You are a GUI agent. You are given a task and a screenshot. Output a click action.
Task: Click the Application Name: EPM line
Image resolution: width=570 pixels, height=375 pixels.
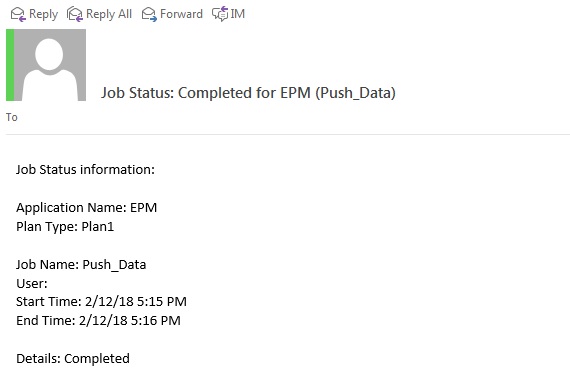tap(87, 207)
